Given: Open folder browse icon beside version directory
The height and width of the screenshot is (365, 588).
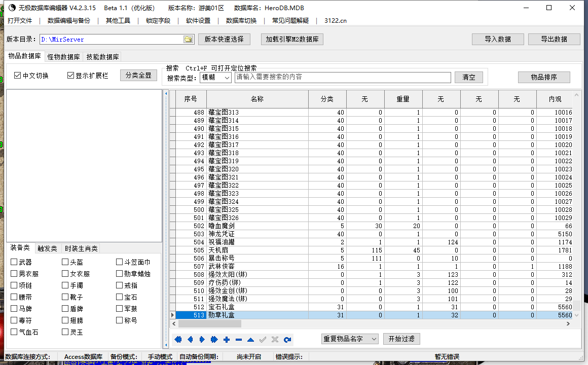Looking at the screenshot, I should (x=188, y=40).
